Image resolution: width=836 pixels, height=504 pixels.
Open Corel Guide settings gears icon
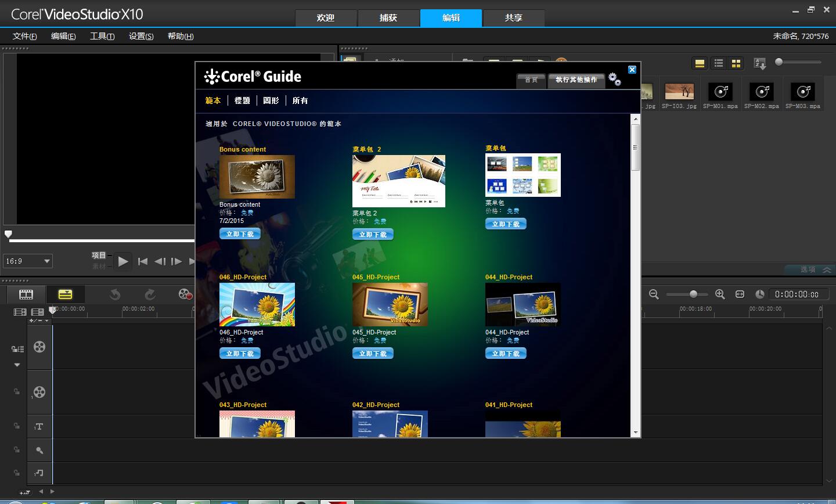pos(614,79)
